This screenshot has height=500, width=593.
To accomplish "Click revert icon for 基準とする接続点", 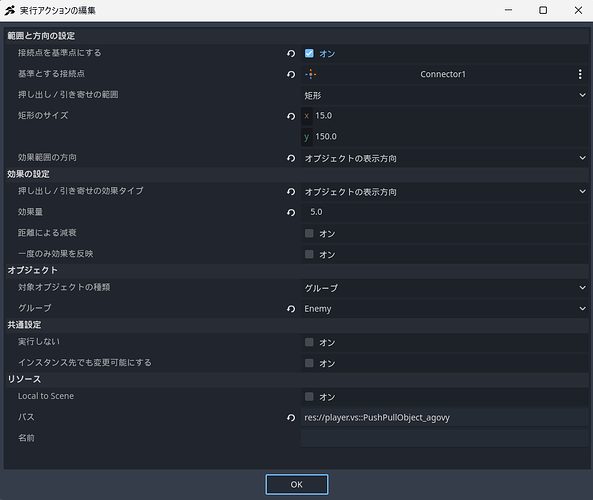I will click(x=291, y=75).
